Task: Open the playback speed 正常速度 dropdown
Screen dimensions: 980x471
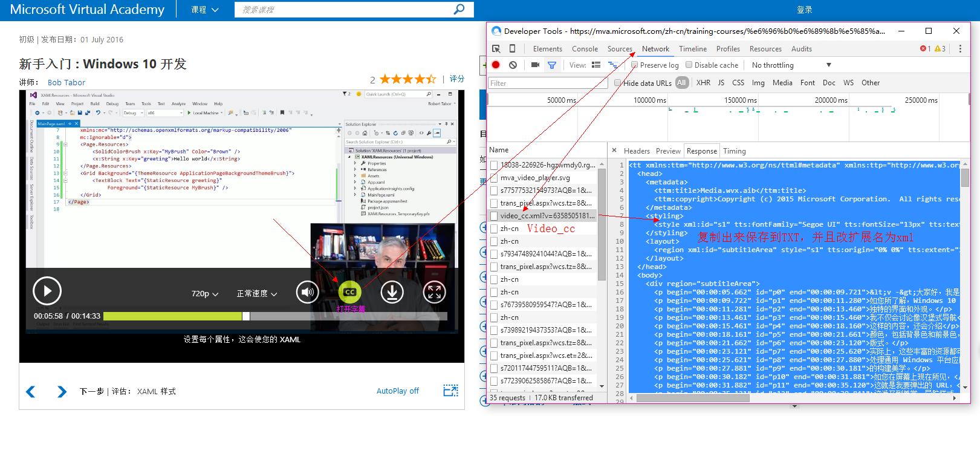Action: pos(257,294)
